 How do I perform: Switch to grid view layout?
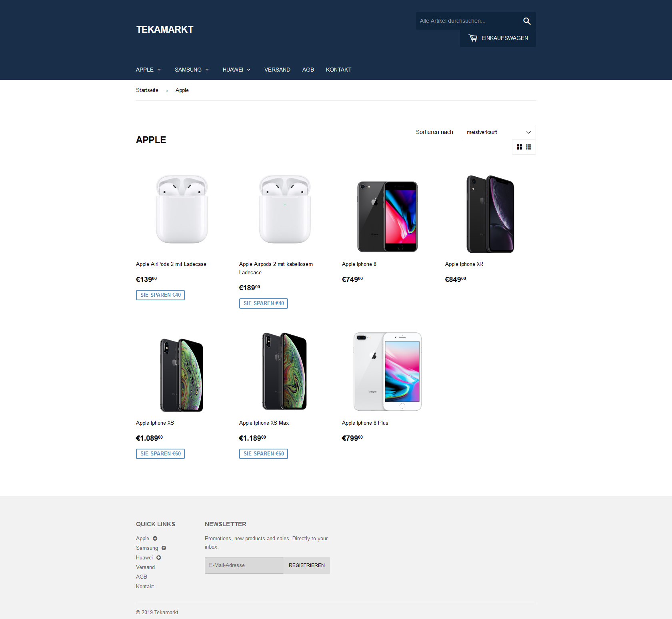519,147
